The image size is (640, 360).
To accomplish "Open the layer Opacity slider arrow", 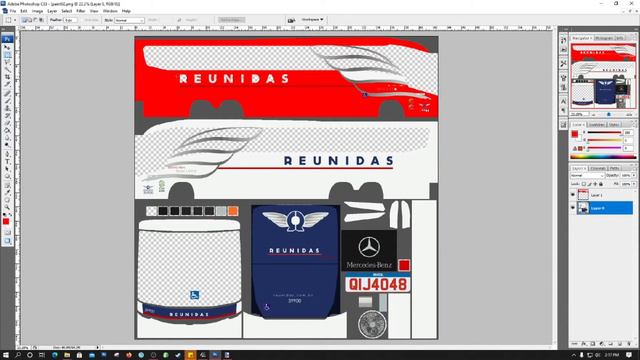I will [x=633, y=176].
